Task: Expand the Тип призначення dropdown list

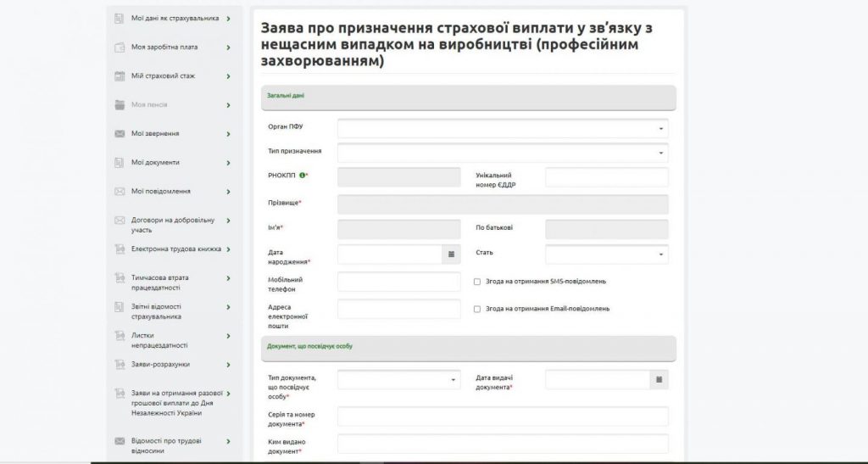Action: (x=502, y=153)
